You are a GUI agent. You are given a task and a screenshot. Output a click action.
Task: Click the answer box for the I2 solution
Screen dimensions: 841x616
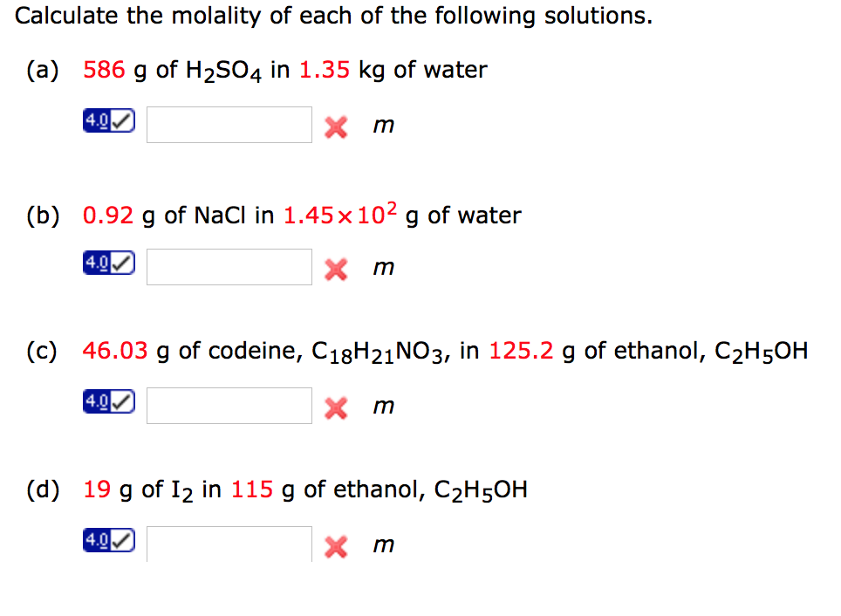[x=229, y=544]
